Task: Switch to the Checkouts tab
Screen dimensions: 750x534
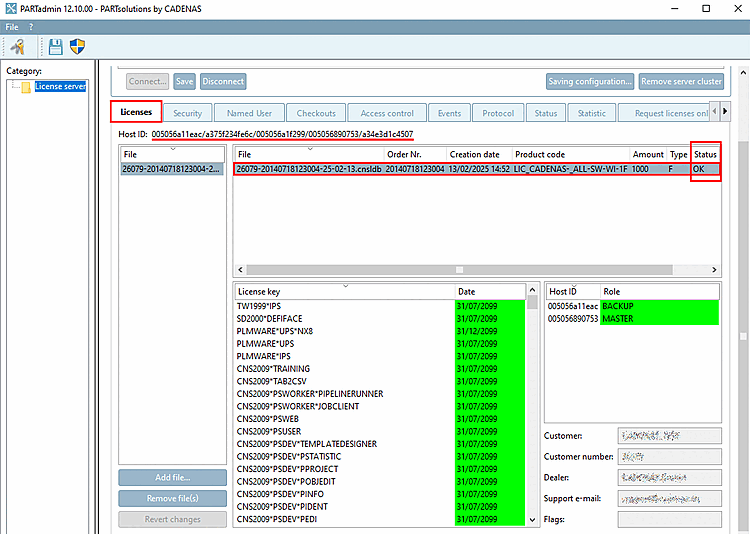Action: coord(316,113)
